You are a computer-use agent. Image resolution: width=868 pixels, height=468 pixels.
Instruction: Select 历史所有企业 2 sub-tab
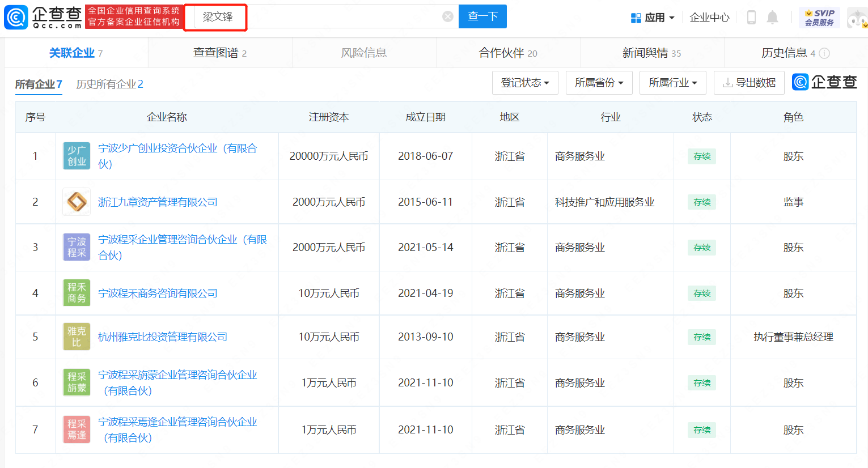click(109, 84)
